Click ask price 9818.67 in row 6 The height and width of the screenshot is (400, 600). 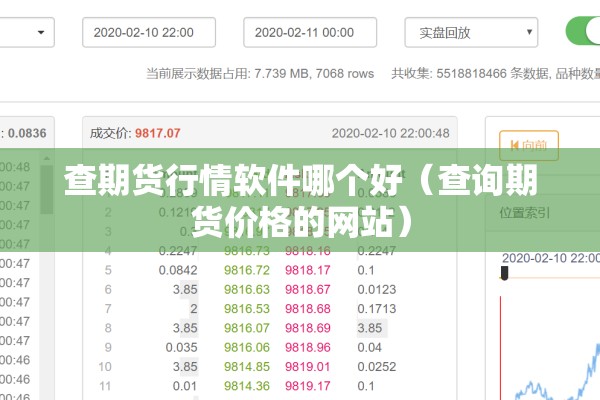[x=307, y=289]
